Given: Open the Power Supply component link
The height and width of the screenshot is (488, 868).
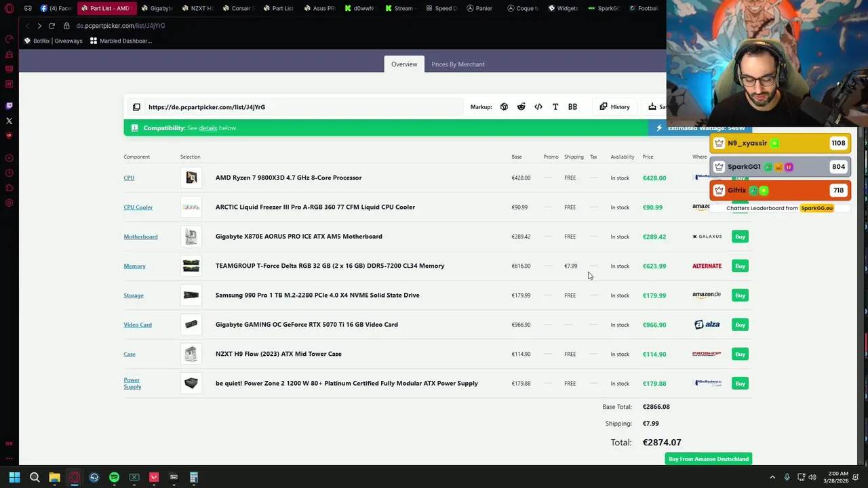Looking at the screenshot, I should point(132,383).
